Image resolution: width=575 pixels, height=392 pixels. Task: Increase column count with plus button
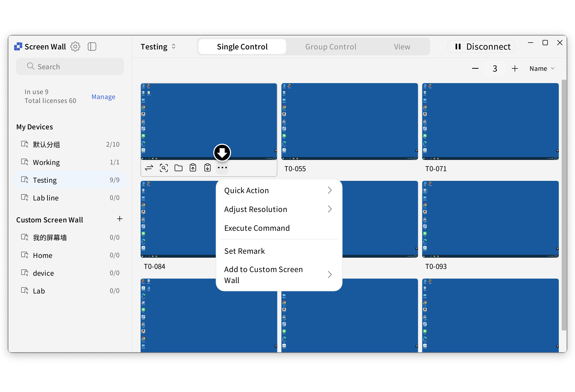(515, 69)
